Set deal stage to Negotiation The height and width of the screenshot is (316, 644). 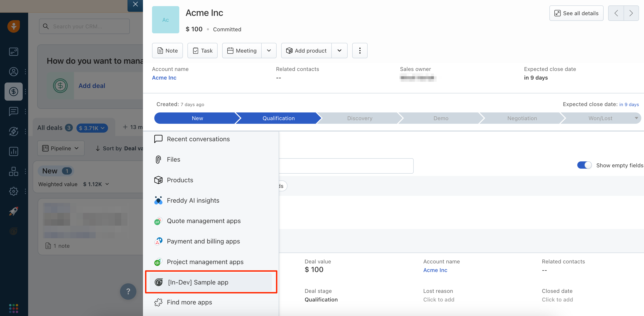click(x=522, y=118)
